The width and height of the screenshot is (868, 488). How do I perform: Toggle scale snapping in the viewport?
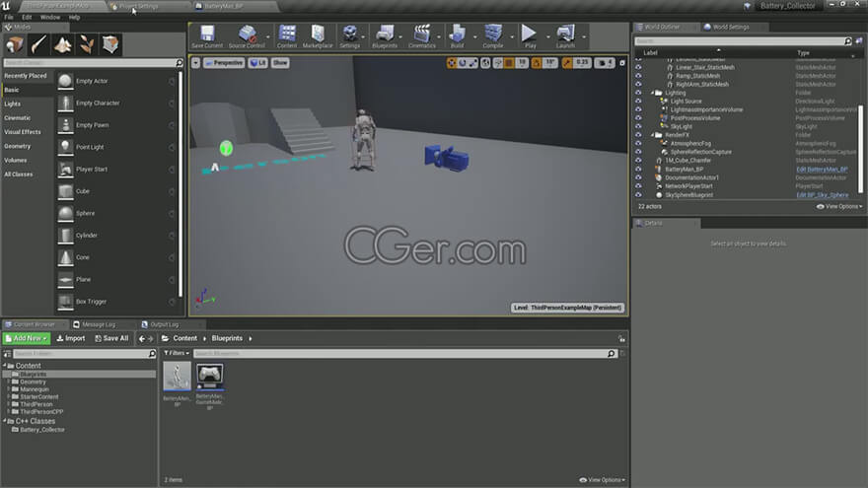(x=567, y=63)
